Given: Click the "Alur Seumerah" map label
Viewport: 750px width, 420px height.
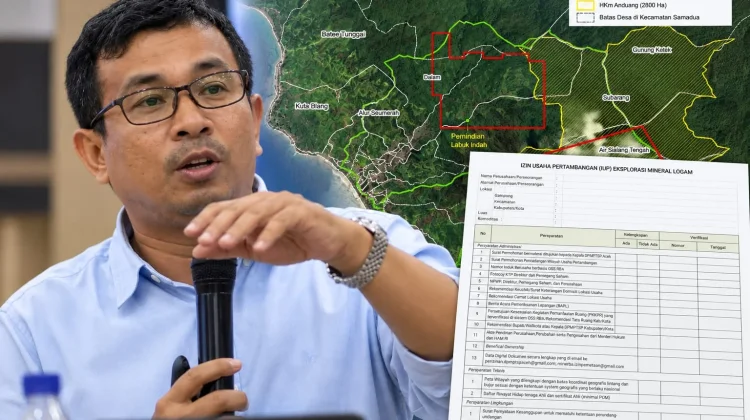Looking at the screenshot, I should pyautogui.click(x=378, y=113).
